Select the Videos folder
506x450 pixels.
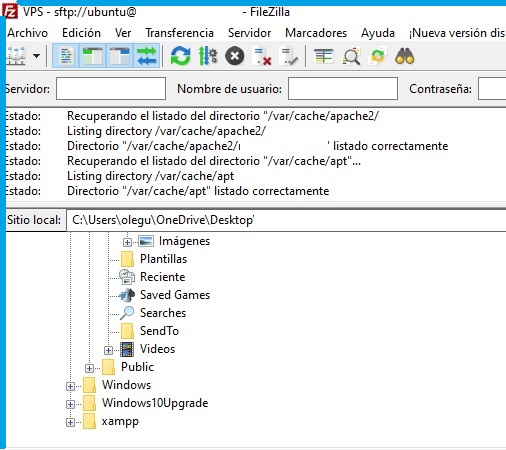tap(157, 349)
